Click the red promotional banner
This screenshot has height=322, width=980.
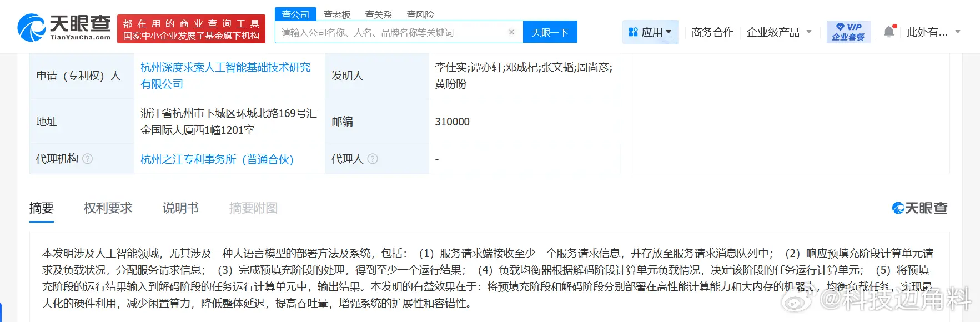tap(192, 29)
